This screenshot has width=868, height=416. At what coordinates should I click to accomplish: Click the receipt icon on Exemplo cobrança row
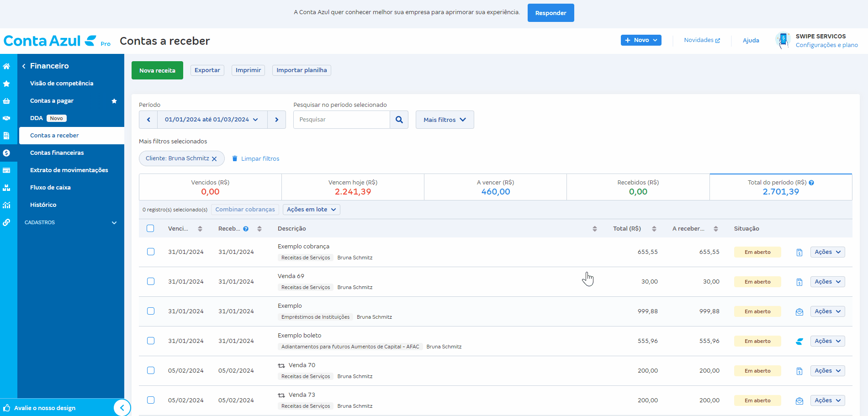799,253
